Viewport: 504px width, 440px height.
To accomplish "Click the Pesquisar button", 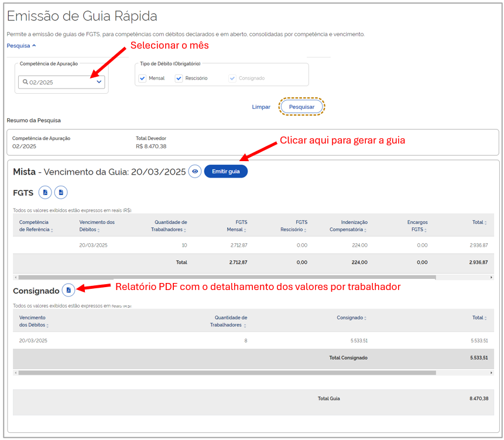I will pos(301,107).
